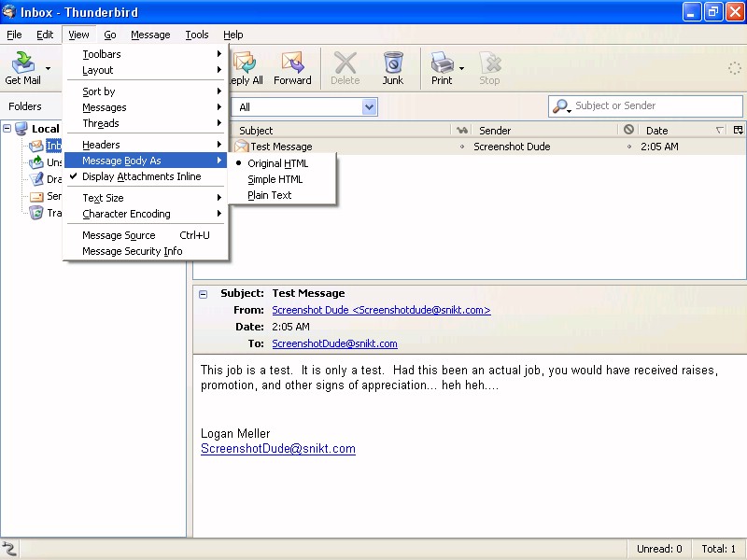This screenshot has width=747, height=560.
Task: Click the 2:05 AM date cell
Action: pyautogui.click(x=659, y=147)
